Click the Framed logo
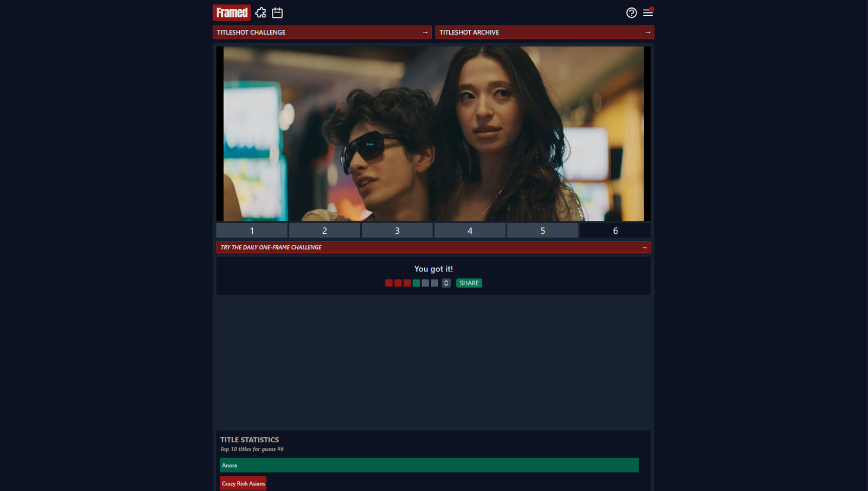 (x=232, y=12)
